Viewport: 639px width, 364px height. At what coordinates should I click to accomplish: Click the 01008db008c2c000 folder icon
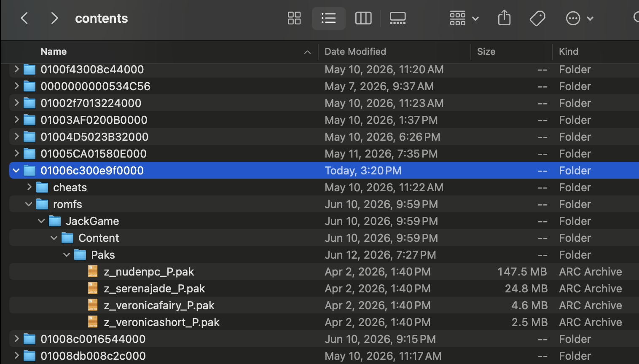[x=30, y=356]
